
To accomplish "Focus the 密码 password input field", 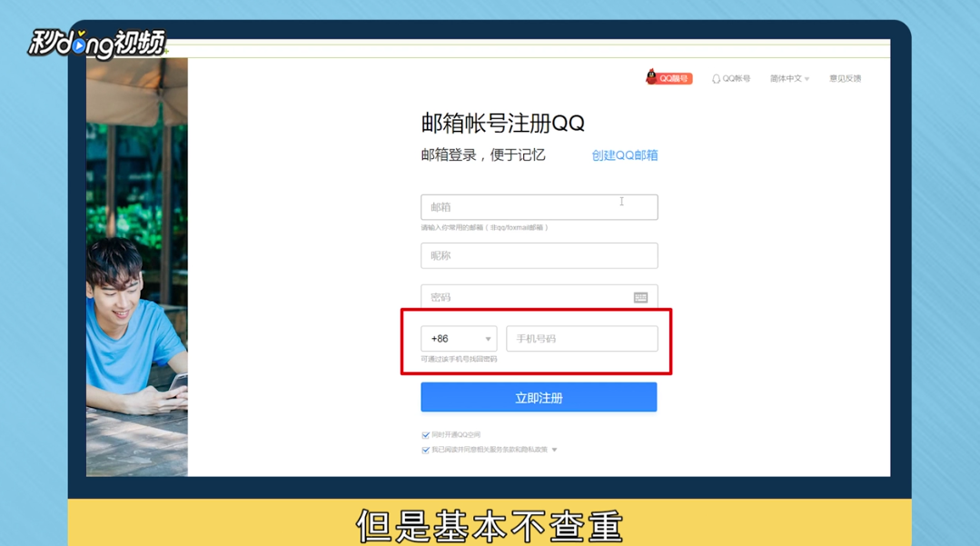I will coord(539,297).
